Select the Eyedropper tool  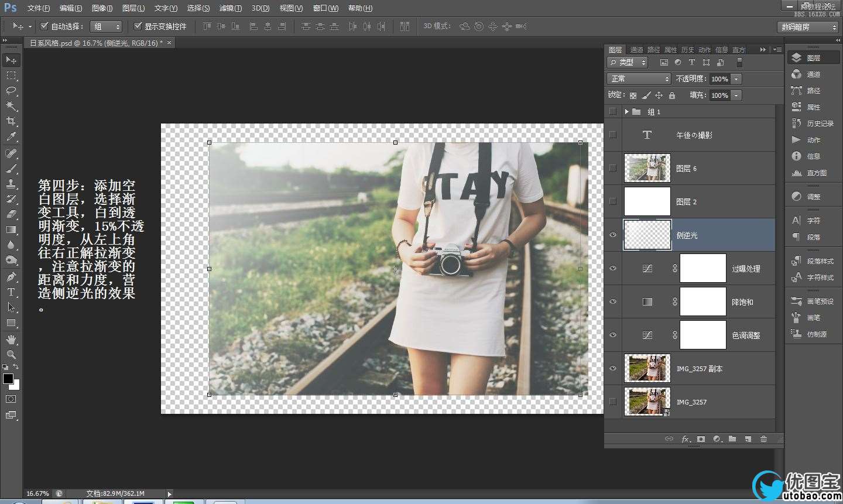pos(11,136)
